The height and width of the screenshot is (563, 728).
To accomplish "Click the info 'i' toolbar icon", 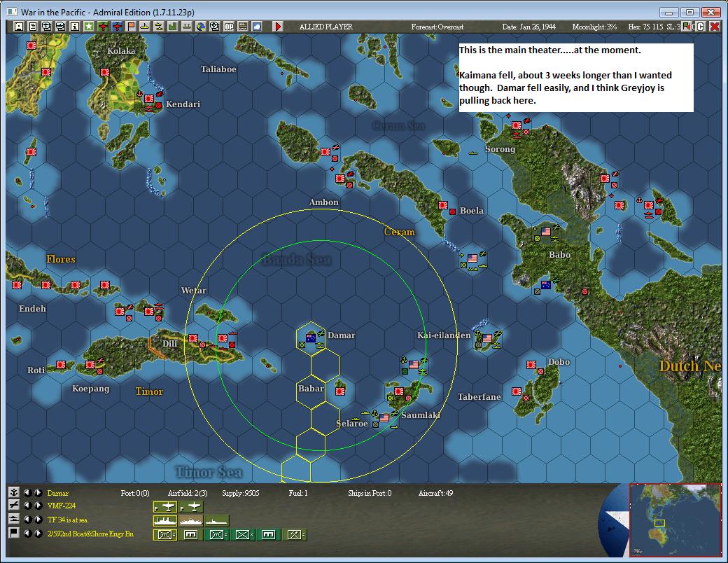I will pos(74,27).
